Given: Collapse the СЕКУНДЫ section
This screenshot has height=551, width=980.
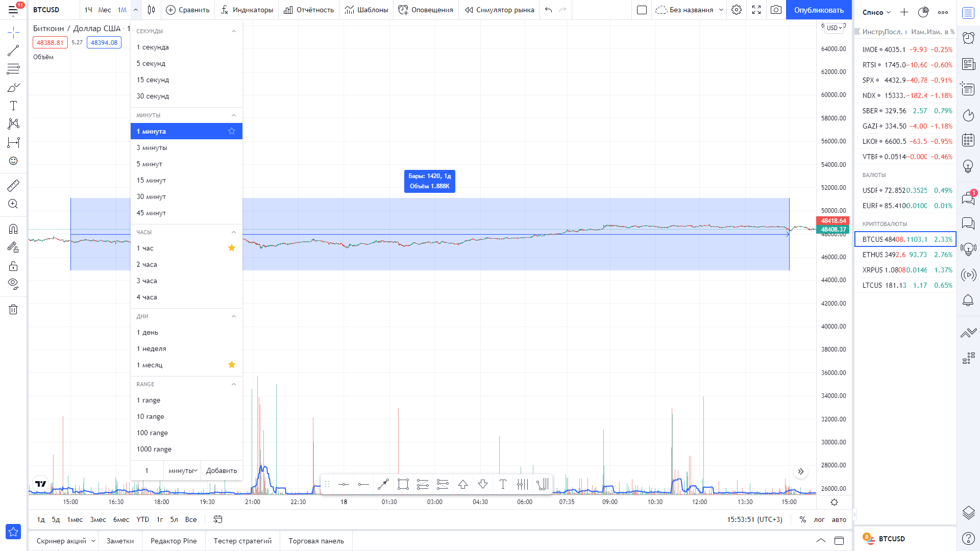Looking at the screenshot, I should coord(234,31).
